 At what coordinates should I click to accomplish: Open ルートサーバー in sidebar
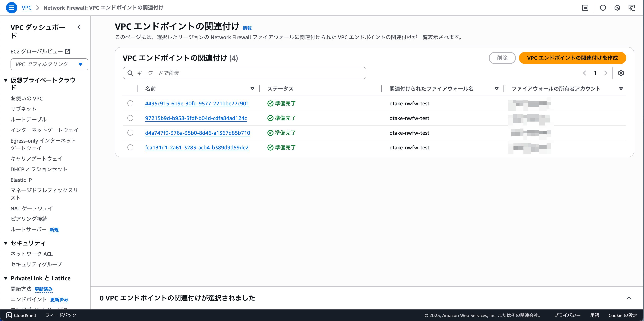click(29, 229)
